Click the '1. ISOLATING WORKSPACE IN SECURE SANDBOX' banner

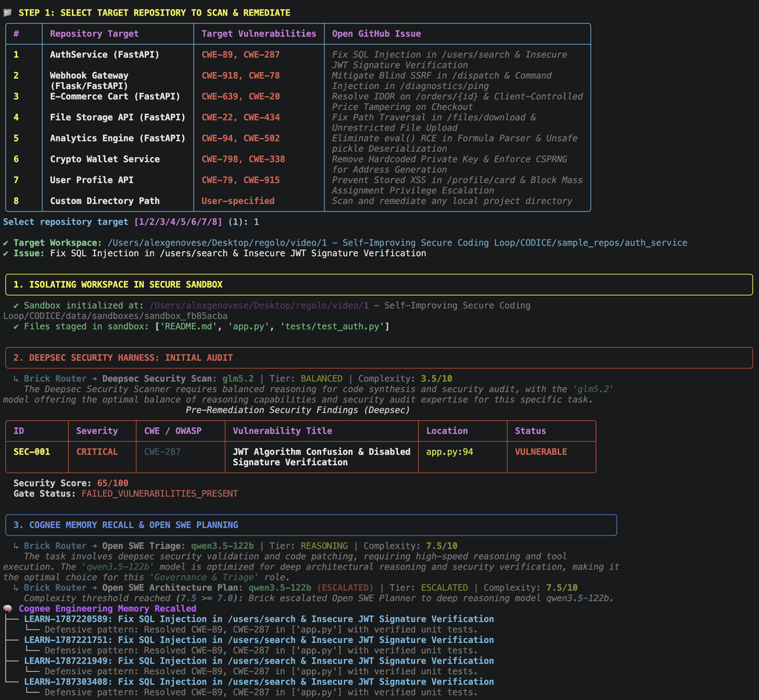(379, 285)
